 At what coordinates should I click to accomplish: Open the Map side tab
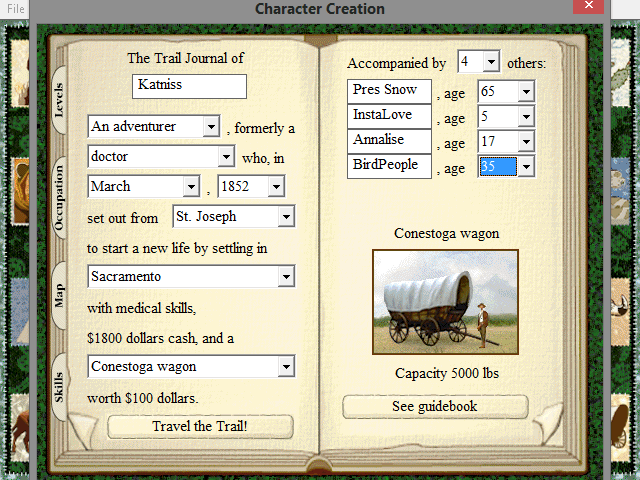[60, 295]
